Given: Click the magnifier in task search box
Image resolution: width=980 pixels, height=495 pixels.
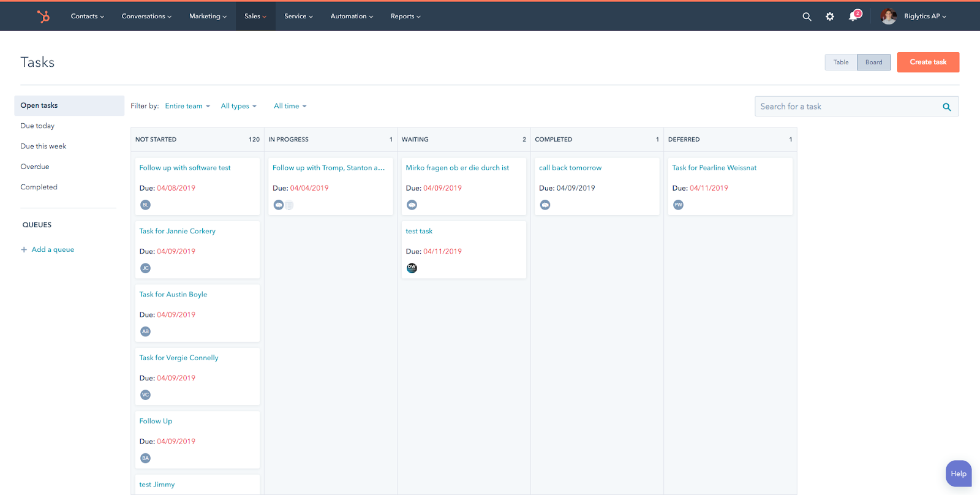Looking at the screenshot, I should tap(946, 107).
